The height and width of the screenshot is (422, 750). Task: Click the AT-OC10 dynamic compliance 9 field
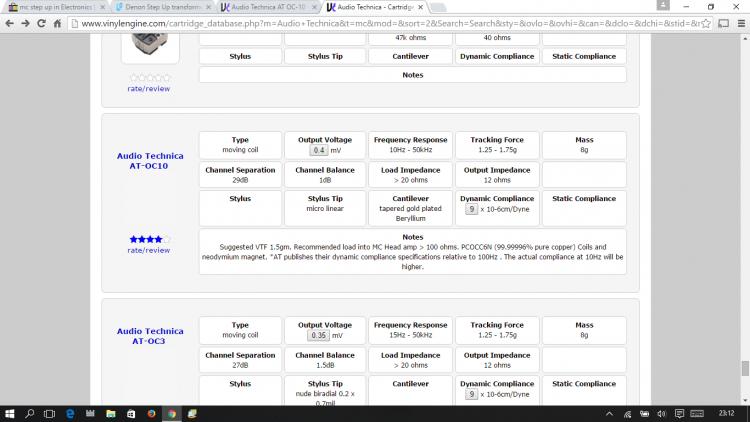pyautogui.click(x=472, y=209)
